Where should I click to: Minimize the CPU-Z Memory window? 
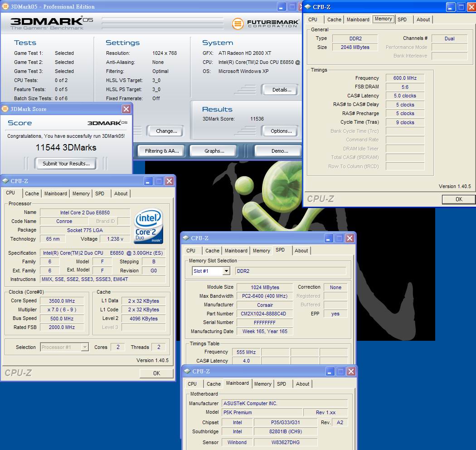(451, 7)
